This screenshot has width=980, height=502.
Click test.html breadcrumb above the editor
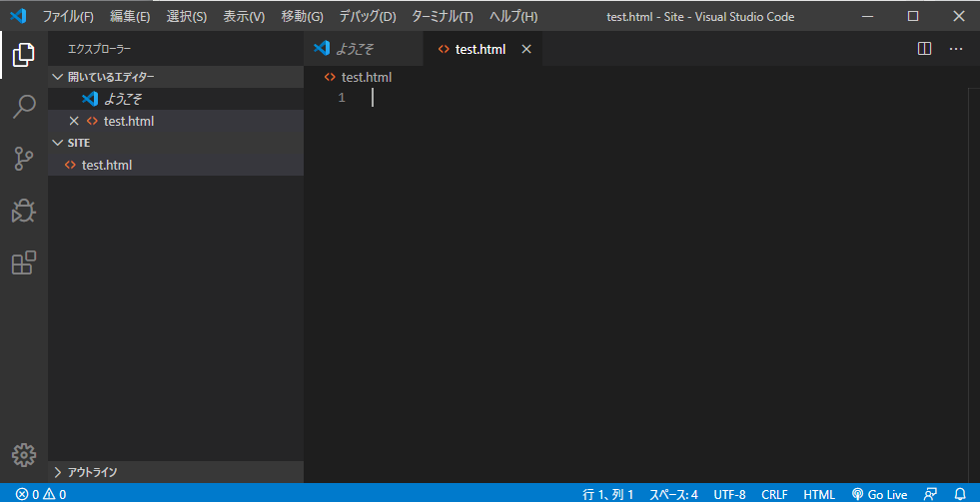point(359,78)
